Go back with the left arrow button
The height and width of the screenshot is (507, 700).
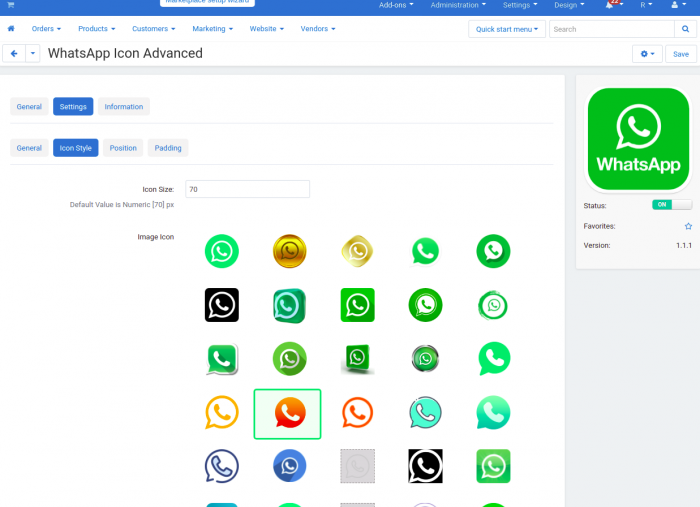[x=14, y=54]
